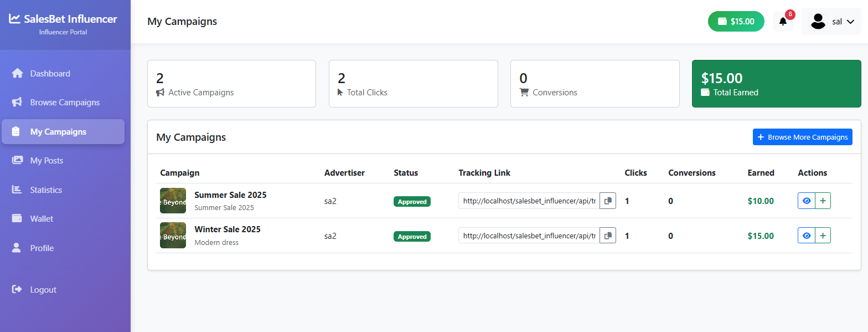Open Wallet in the sidebar

(x=63, y=218)
